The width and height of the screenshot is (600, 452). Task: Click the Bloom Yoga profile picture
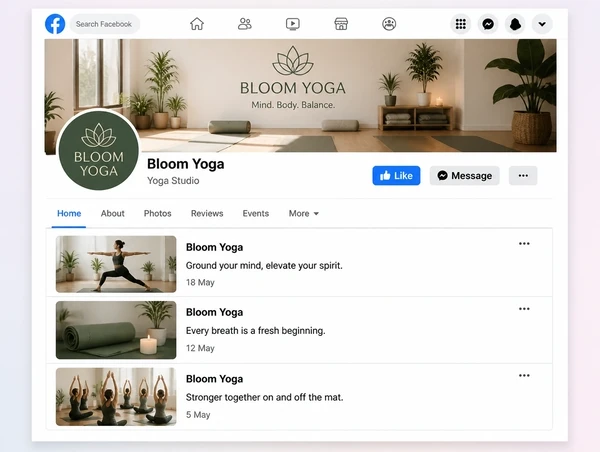(99, 150)
